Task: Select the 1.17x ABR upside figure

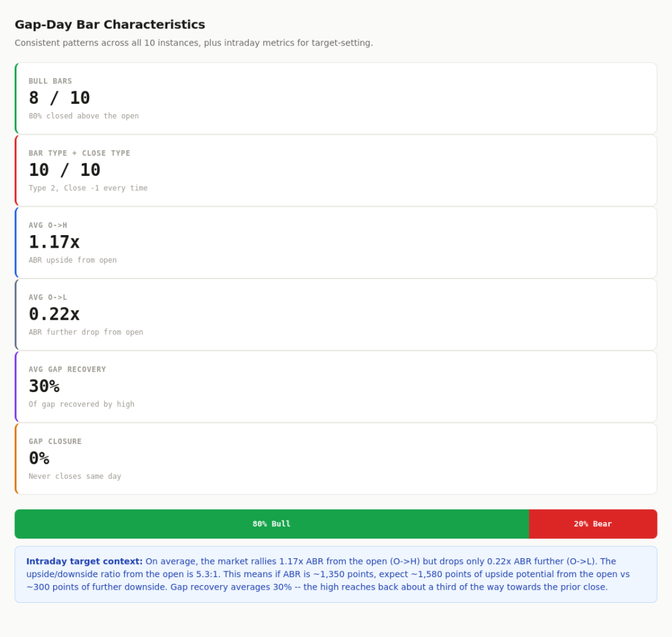Action: (x=54, y=242)
